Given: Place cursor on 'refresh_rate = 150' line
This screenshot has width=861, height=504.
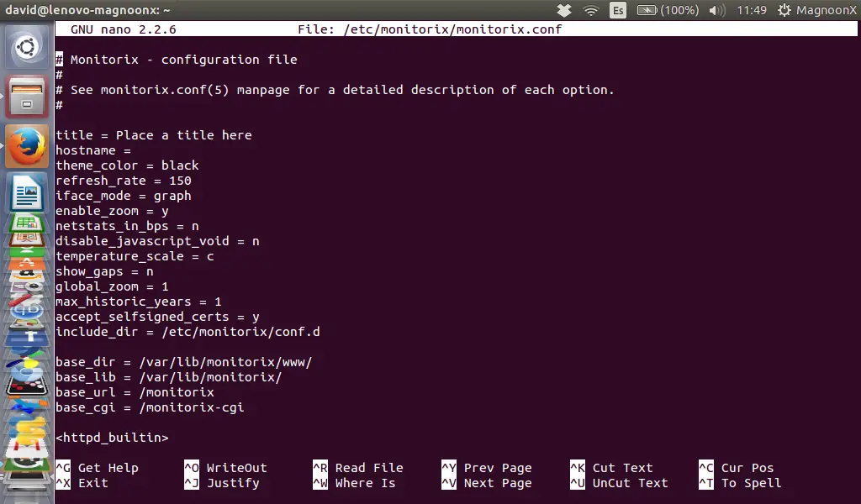Looking at the screenshot, I should point(124,181).
